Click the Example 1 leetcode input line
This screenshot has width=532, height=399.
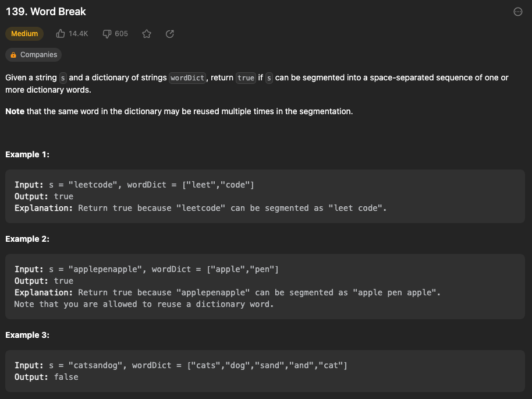[134, 185]
